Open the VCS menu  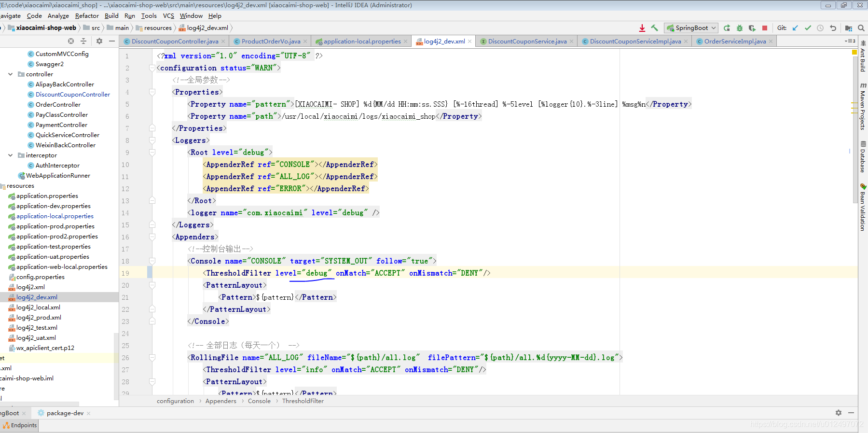coord(168,15)
